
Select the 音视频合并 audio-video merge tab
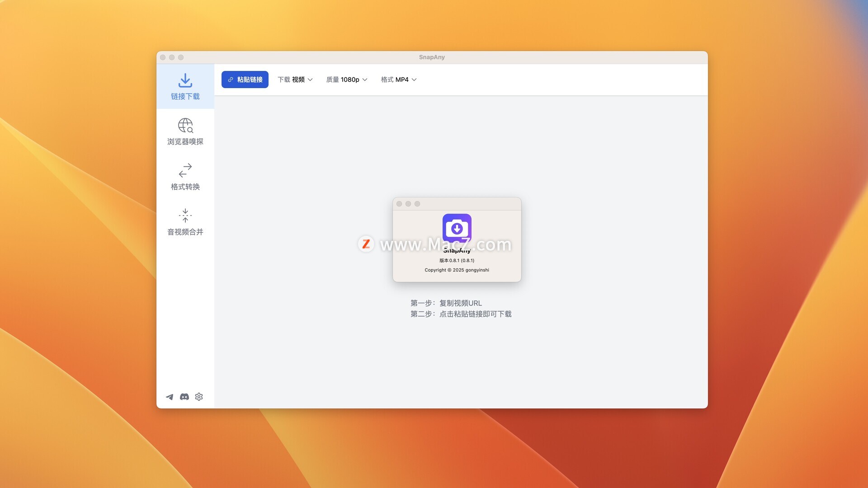tap(185, 222)
